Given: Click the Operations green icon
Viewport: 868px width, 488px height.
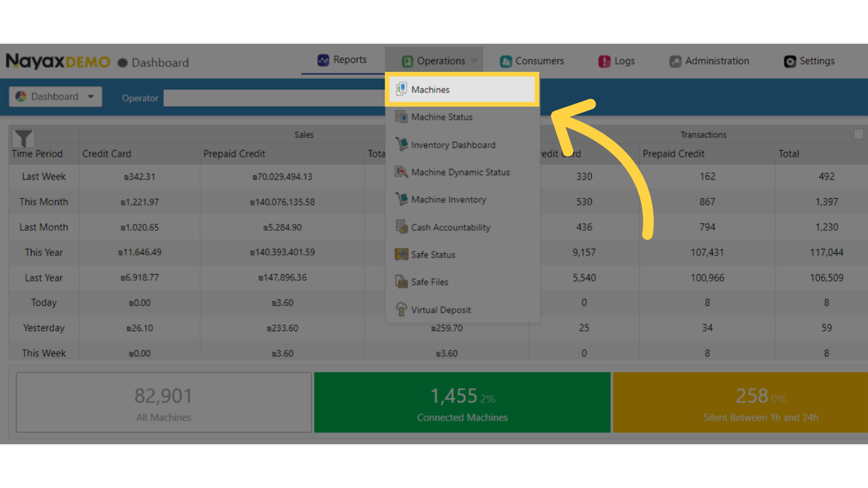Looking at the screenshot, I should coord(407,61).
